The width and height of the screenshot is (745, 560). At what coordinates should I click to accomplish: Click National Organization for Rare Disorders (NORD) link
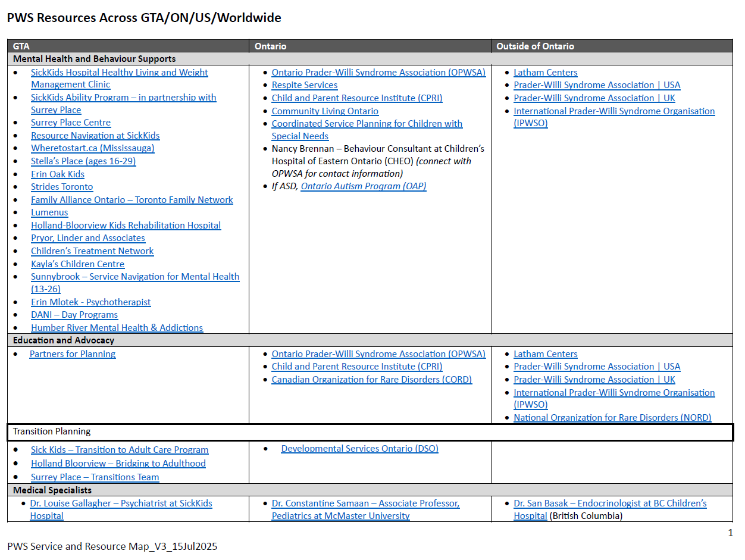(x=612, y=418)
